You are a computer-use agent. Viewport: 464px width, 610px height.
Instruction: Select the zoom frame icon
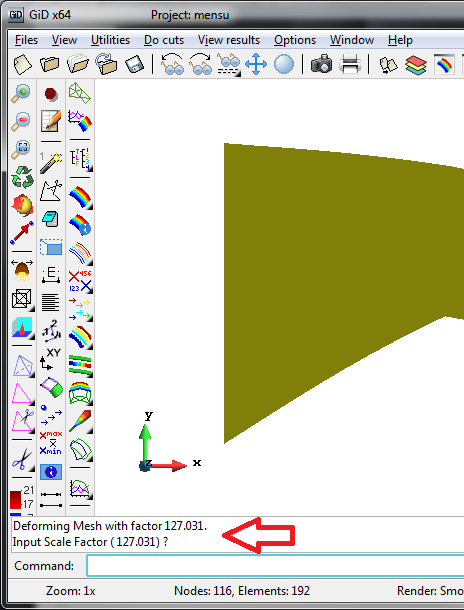(21, 149)
